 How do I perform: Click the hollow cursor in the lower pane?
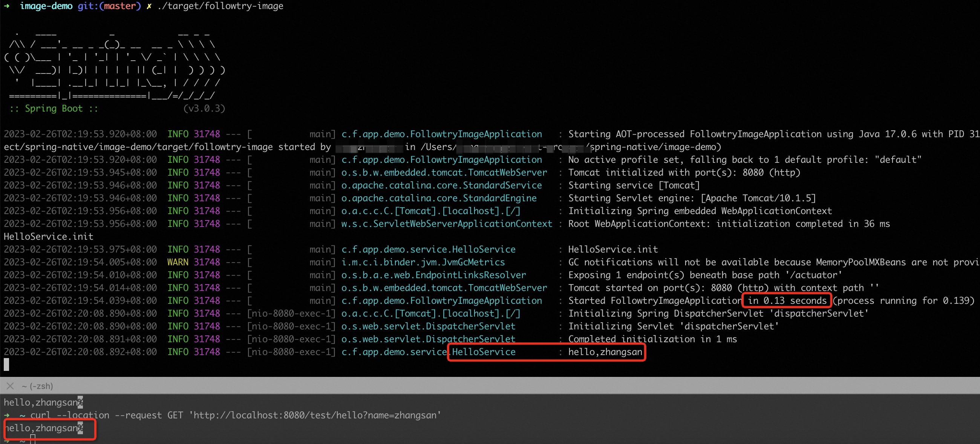click(33, 439)
